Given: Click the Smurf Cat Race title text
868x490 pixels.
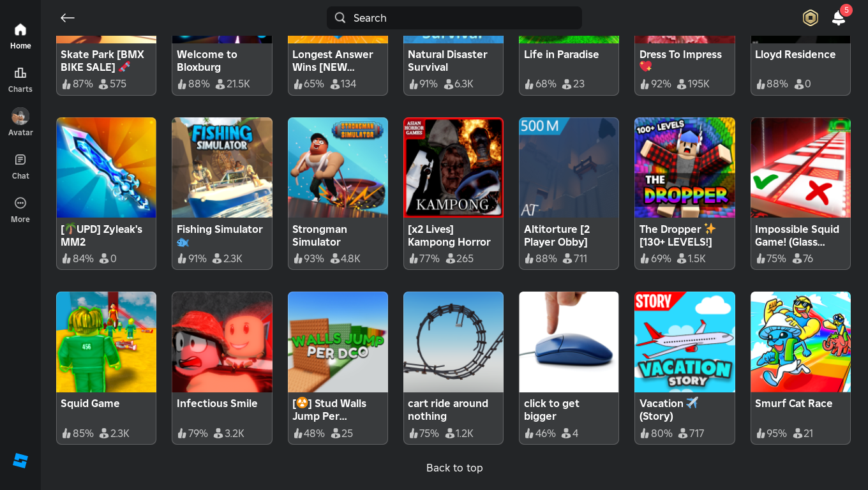Looking at the screenshot, I should pyautogui.click(x=794, y=403).
